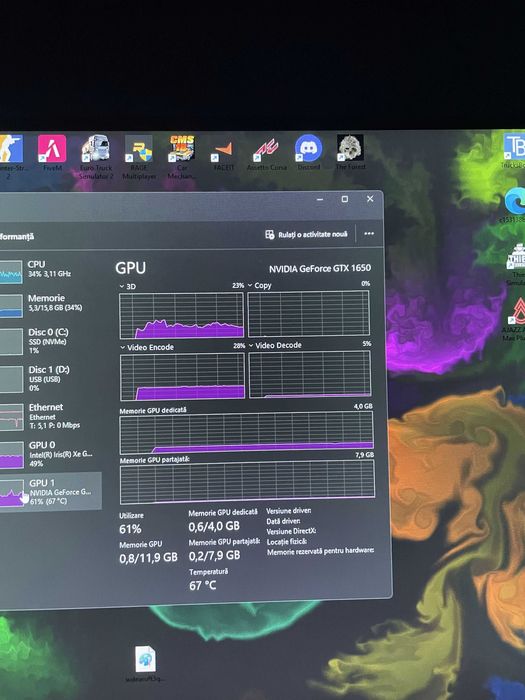
Task: Click the '0,2/7,9 GB' shared memory value
Action: pos(214,555)
